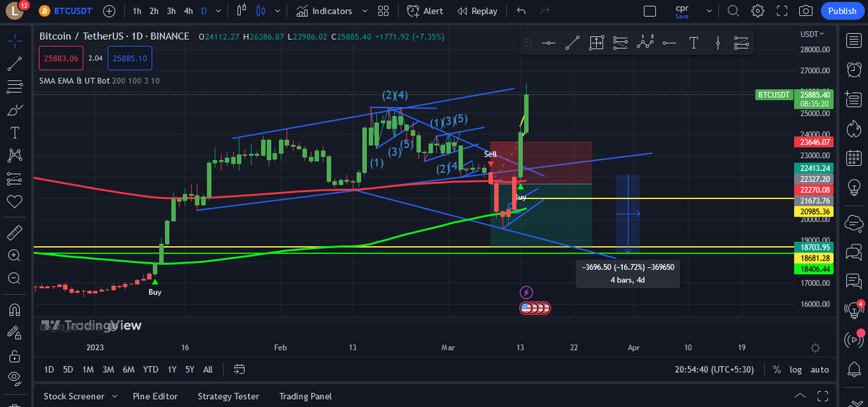Open the time zone 20:54:40 (UTC+5:30) menu
The width and height of the screenshot is (868, 407).
pyautogui.click(x=714, y=369)
